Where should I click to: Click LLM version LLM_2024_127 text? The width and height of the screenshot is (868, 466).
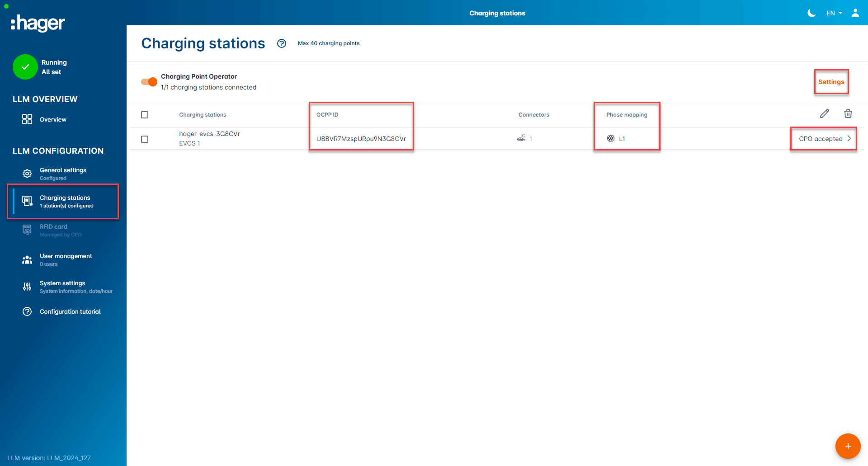pos(49,458)
